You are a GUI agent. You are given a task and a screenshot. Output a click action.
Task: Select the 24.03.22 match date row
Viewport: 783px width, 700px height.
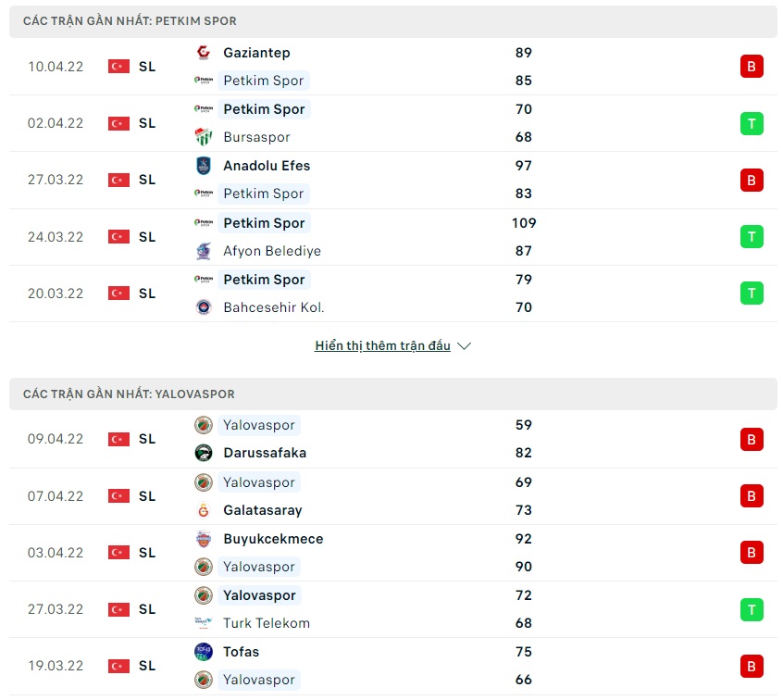56,237
